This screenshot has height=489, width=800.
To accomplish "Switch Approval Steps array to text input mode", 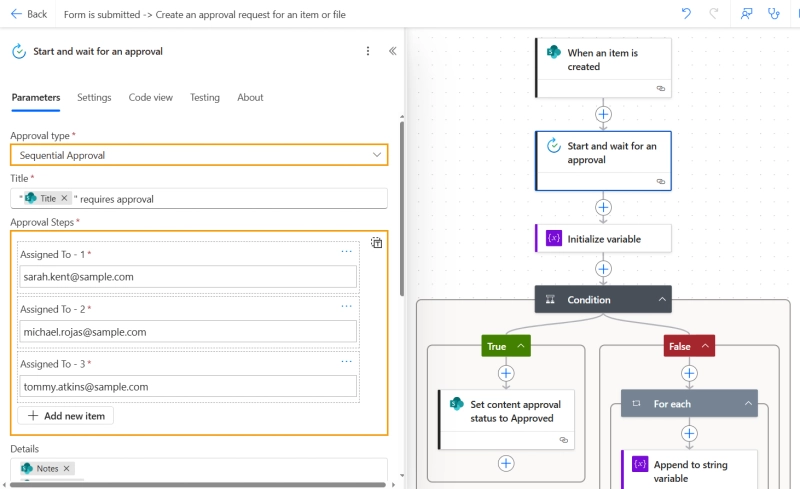I will tap(376, 242).
